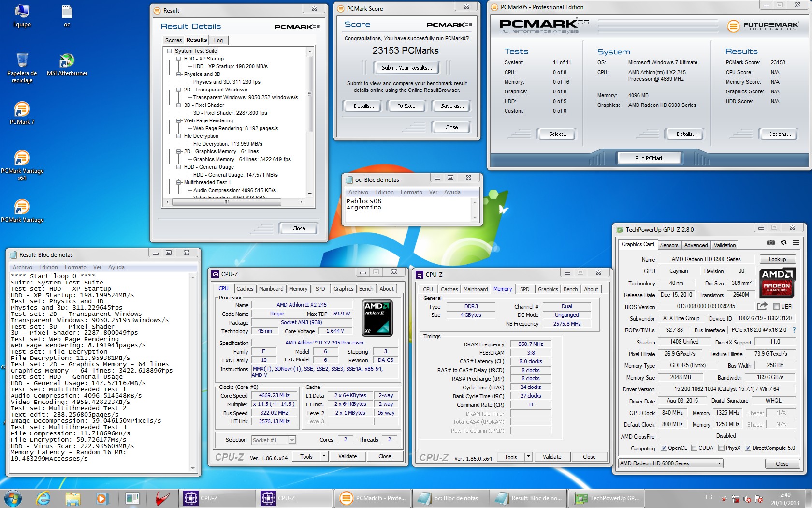The width and height of the screenshot is (812, 508).
Task: Switch to Sensors tab in GPU-Z
Action: (x=669, y=245)
